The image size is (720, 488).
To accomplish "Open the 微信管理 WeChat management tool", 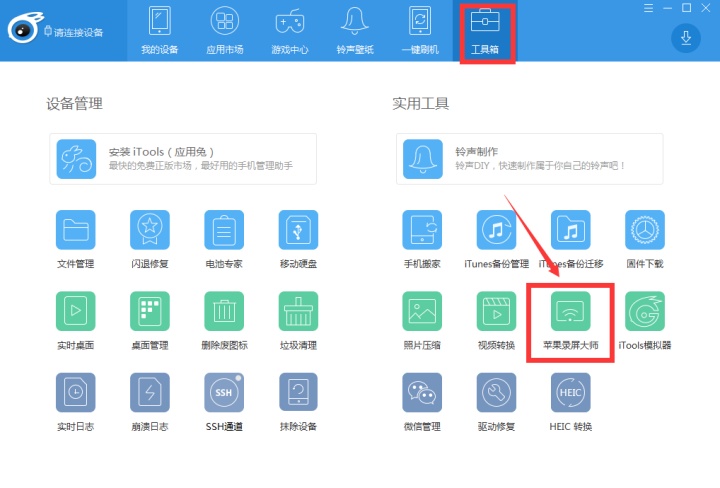I will pyautogui.click(x=422, y=393).
